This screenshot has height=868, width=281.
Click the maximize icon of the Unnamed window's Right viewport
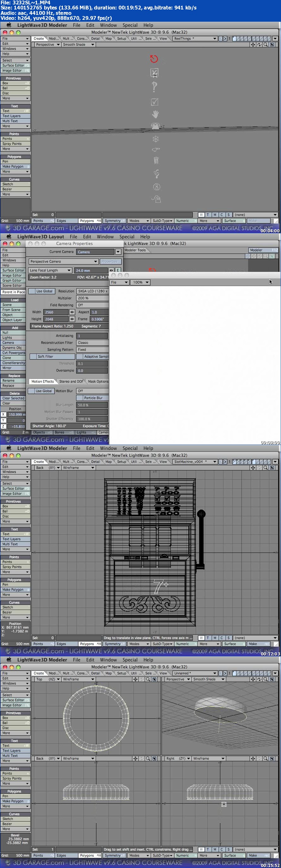tap(272, 759)
